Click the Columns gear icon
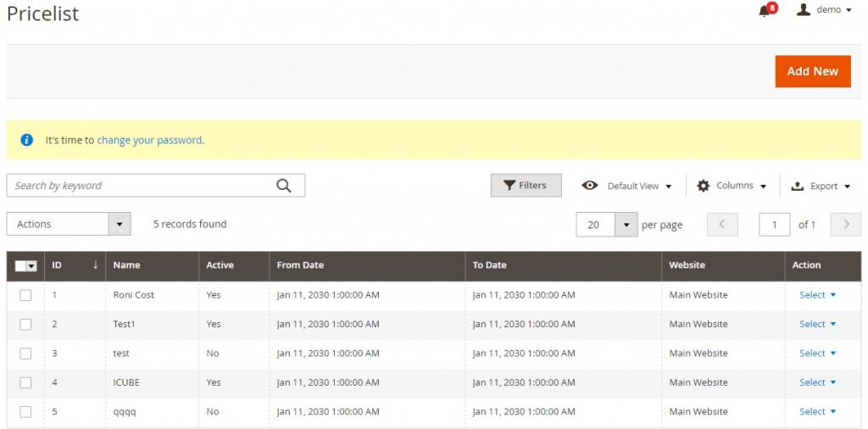 coord(704,186)
